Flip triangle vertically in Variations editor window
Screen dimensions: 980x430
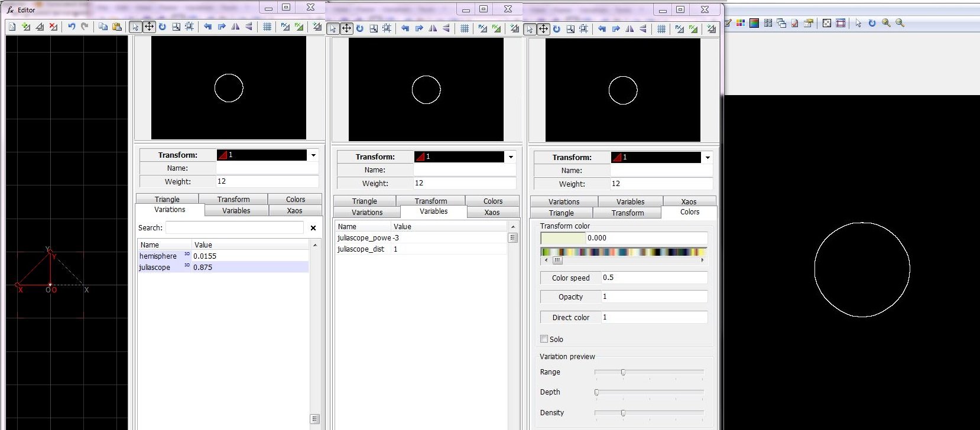(x=249, y=27)
